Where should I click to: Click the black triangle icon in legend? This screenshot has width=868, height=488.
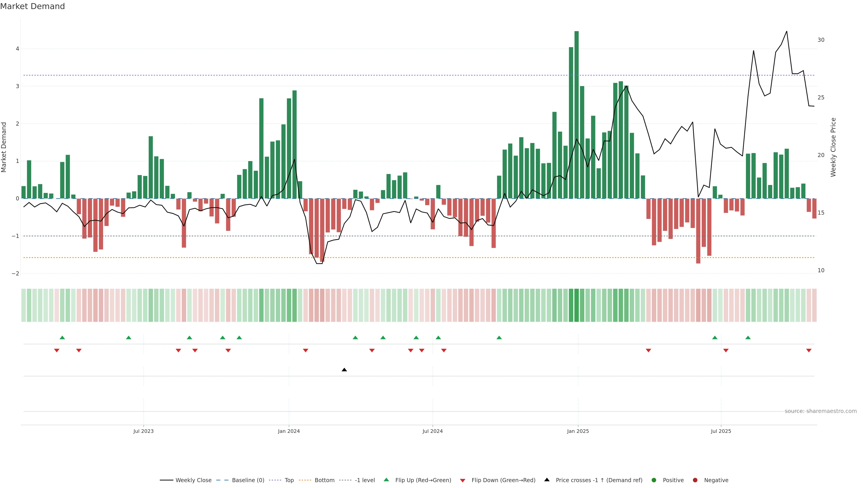(x=547, y=480)
